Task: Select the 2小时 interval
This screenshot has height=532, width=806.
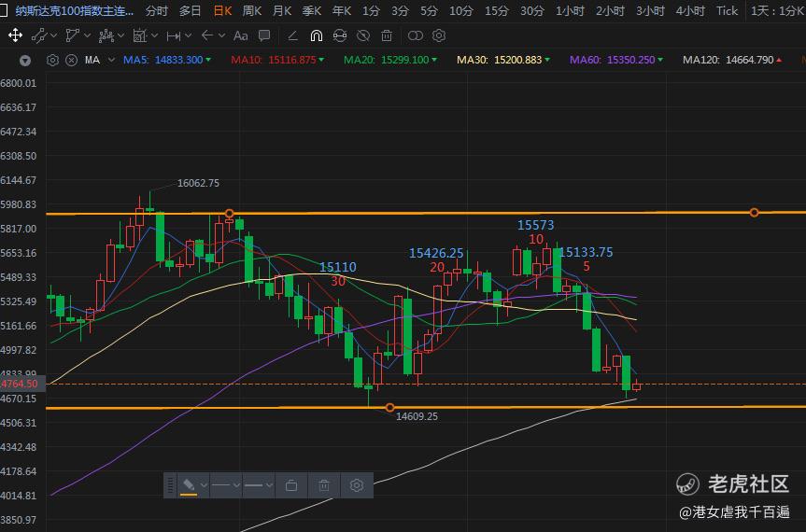Action: (x=610, y=11)
